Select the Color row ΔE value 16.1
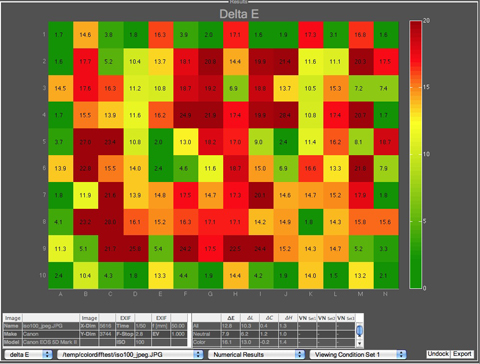This screenshot has height=364, width=480. point(231,342)
